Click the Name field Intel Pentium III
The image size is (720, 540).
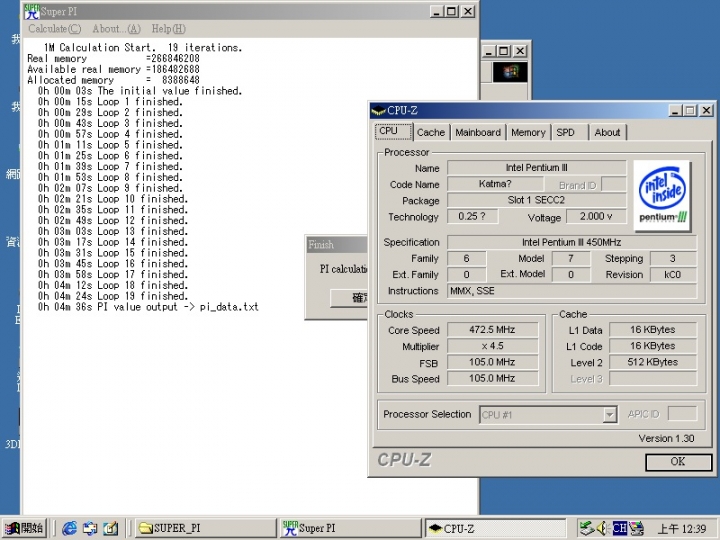coord(536,168)
